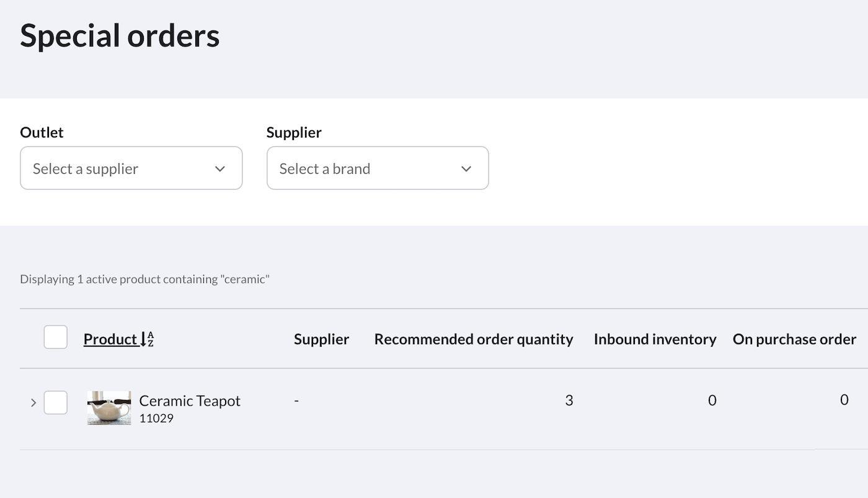Click the On purchase order value 0
This screenshot has height=498, width=868.
coord(844,400)
